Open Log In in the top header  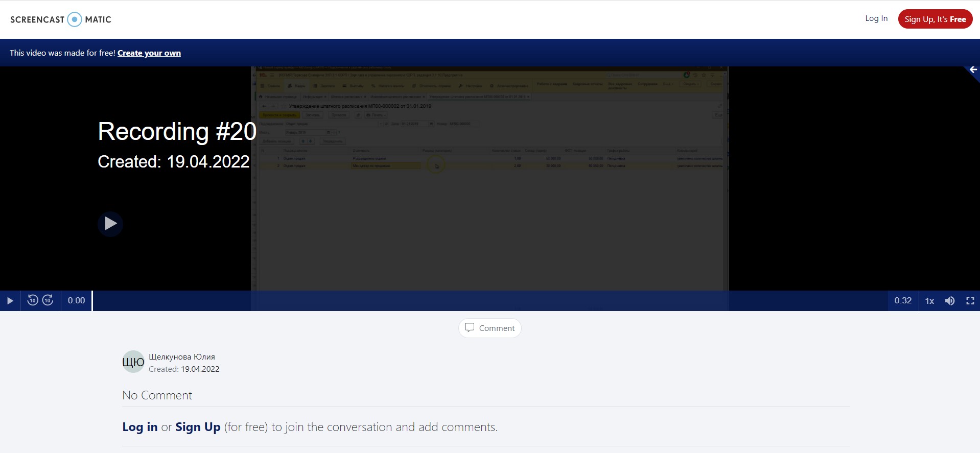pyautogui.click(x=876, y=18)
